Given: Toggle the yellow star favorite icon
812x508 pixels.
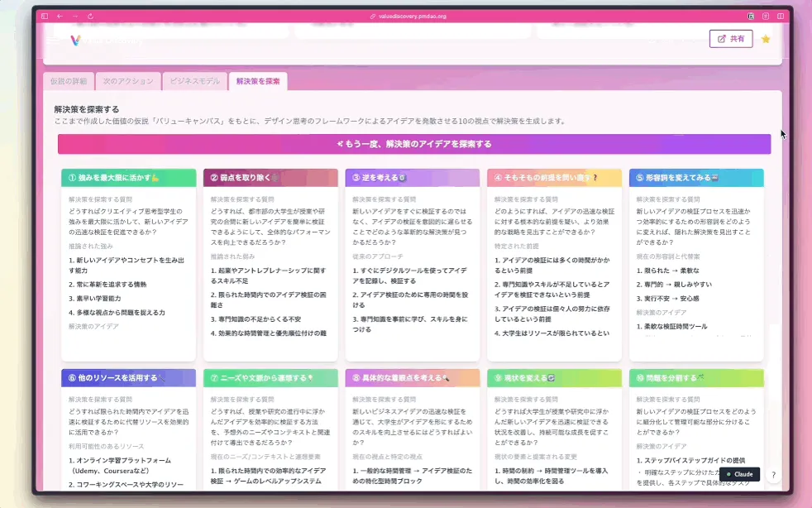Looking at the screenshot, I should click(766, 39).
